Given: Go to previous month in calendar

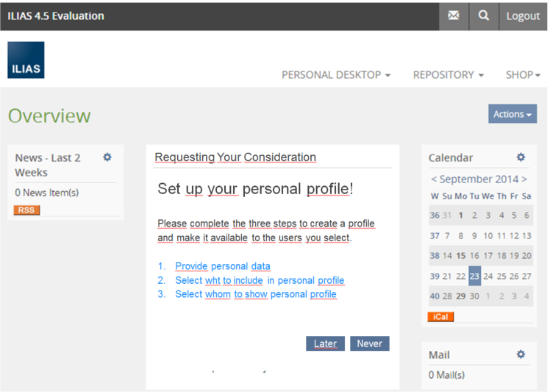Looking at the screenshot, I should 434,179.
